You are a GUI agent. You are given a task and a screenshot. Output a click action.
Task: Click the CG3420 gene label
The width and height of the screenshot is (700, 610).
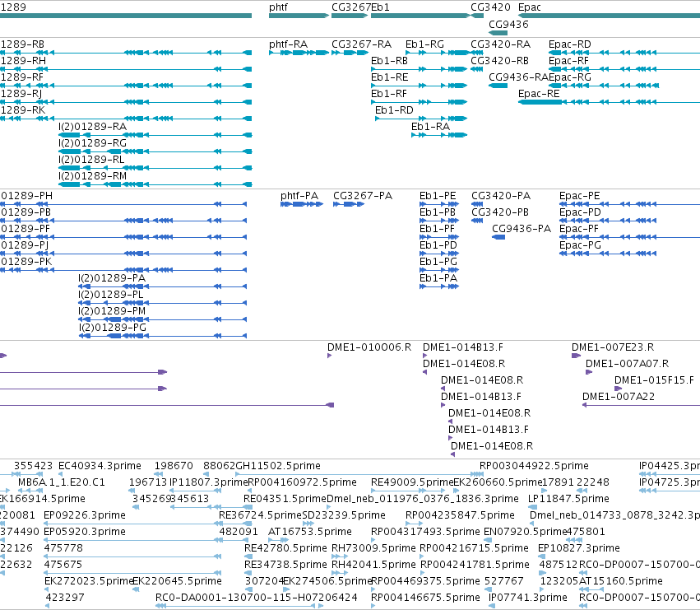[490, 7]
